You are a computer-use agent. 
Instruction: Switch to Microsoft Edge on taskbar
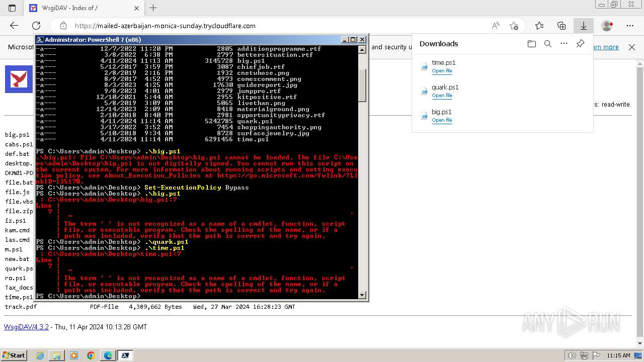(x=108, y=355)
